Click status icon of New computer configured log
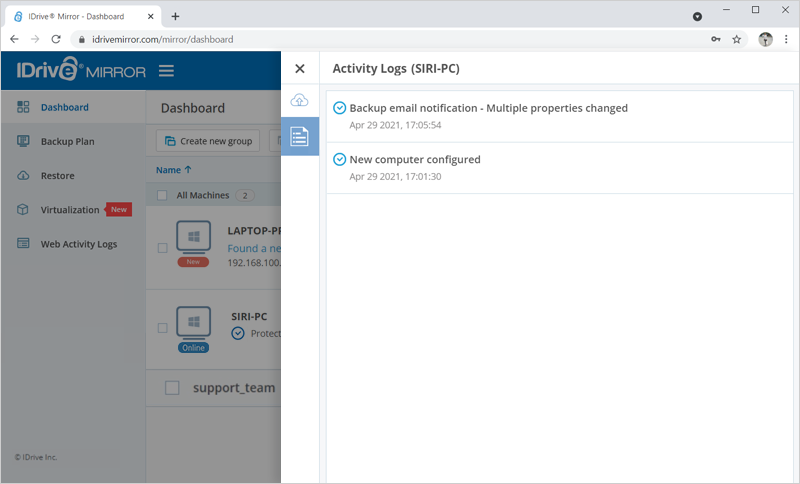This screenshot has height=484, width=800. (339, 159)
